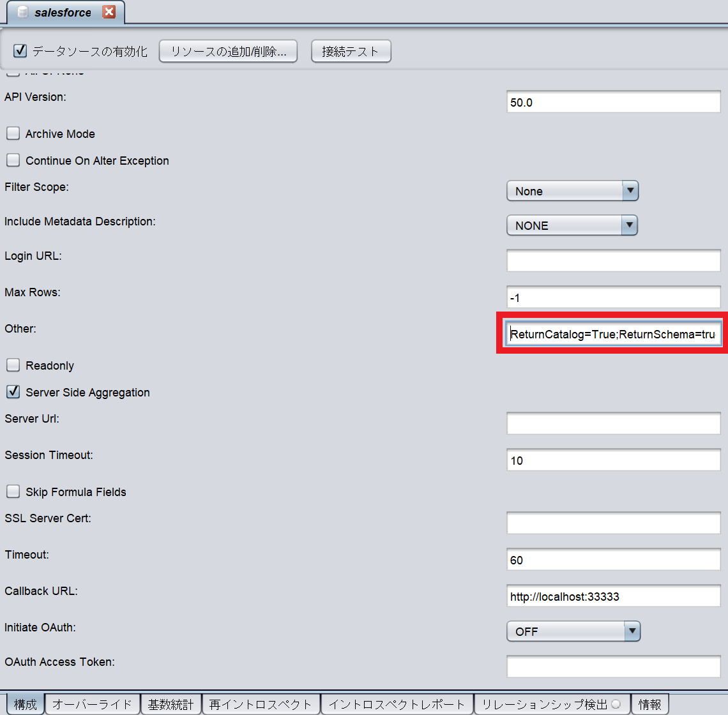This screenshot has height=715, width=728.
Task: Edit the Timeout field value 60
Action: coord(613,560)
